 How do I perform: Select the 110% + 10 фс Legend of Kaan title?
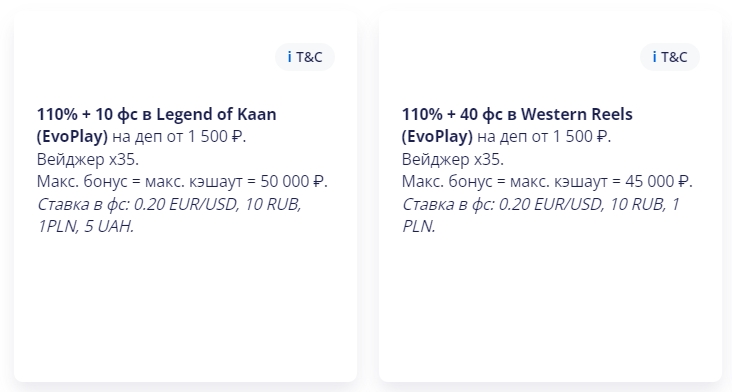click(156, 114)
